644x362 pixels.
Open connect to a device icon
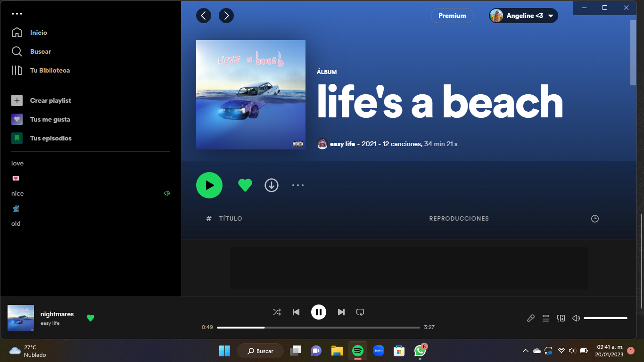(x=561, y=318)
